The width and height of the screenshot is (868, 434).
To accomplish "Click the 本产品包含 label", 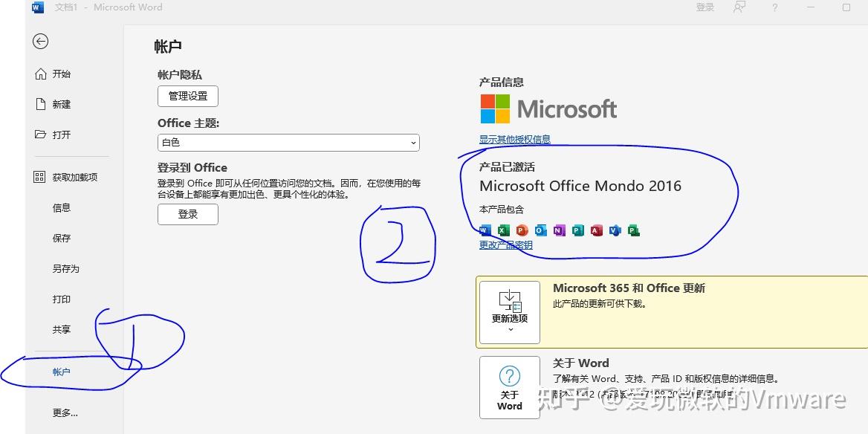I will 502,210.
